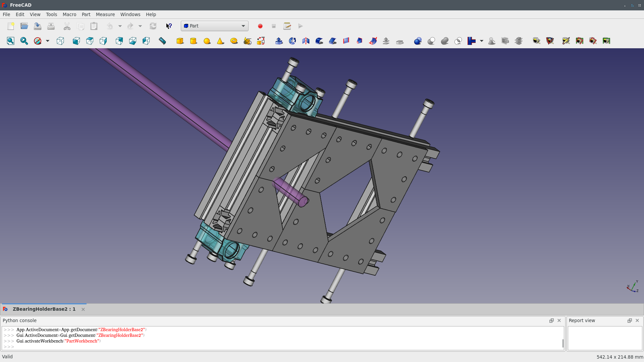
Task: Click the Boolean union spheres icon
Action: tap(445, 41)
